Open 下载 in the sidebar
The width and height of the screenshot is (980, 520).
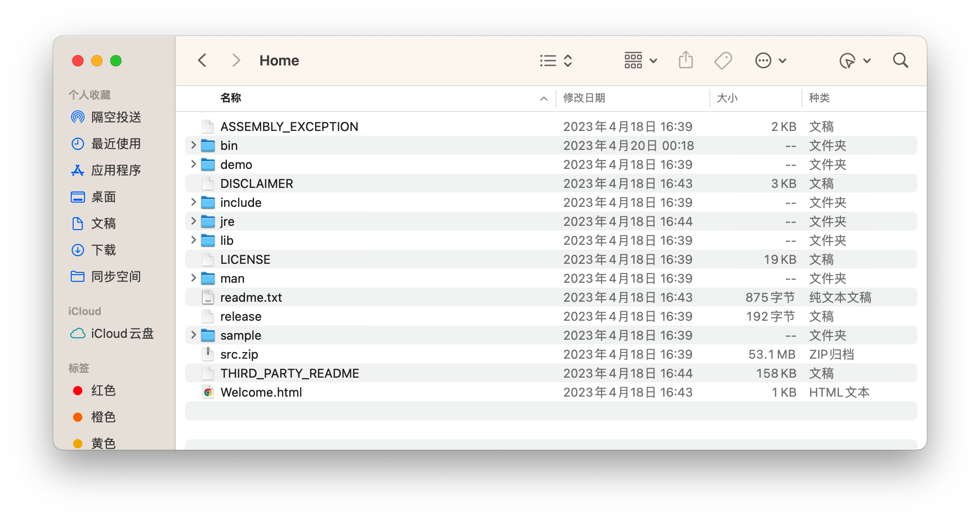94,250
